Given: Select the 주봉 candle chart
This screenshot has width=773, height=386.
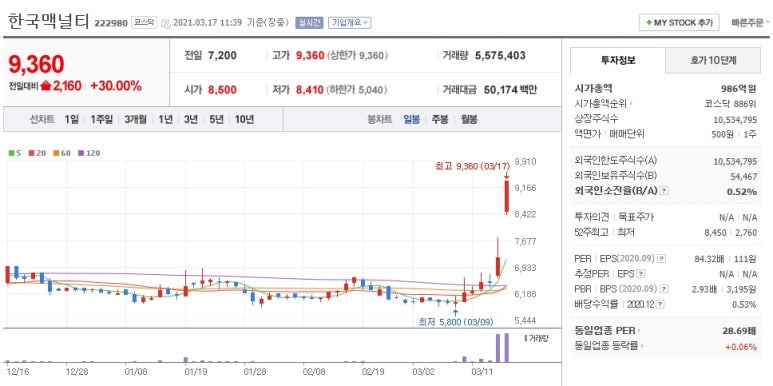Looking at the screenshot, I should [440, 119].
